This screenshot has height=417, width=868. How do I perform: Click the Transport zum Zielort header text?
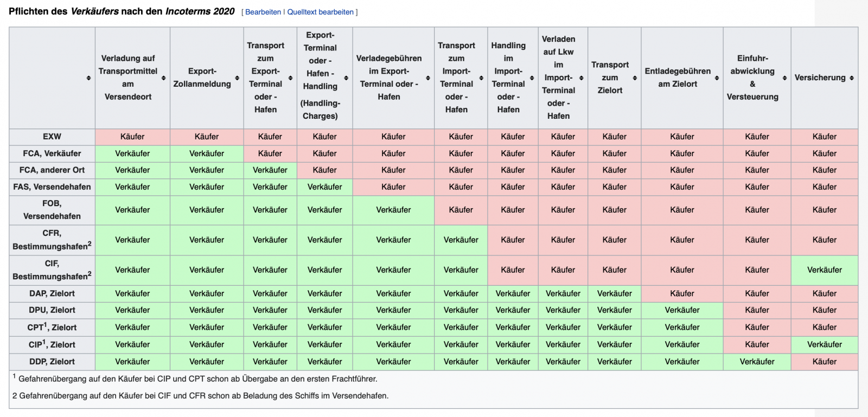tap(610, 78)
